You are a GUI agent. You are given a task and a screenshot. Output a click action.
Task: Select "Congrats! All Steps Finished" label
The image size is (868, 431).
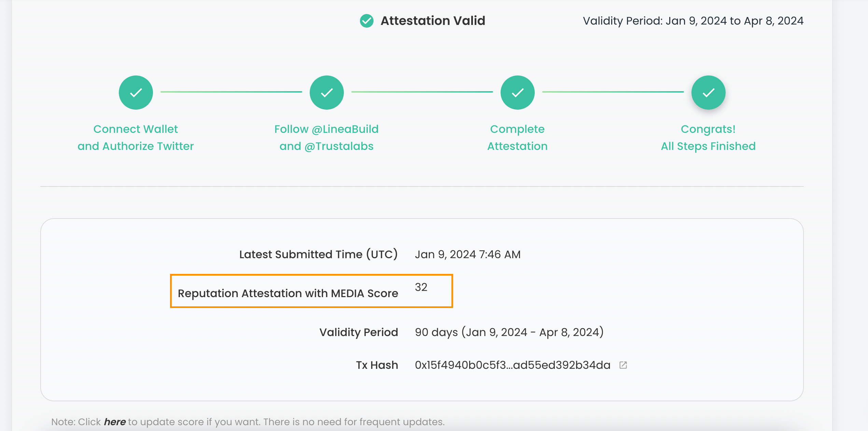pos(708,138)
